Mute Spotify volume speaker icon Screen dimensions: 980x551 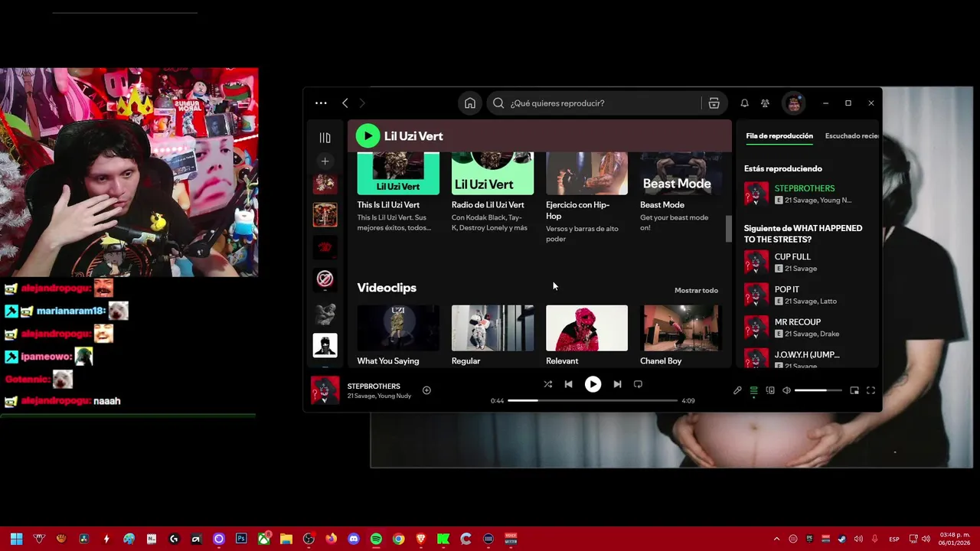coord(786,390)
